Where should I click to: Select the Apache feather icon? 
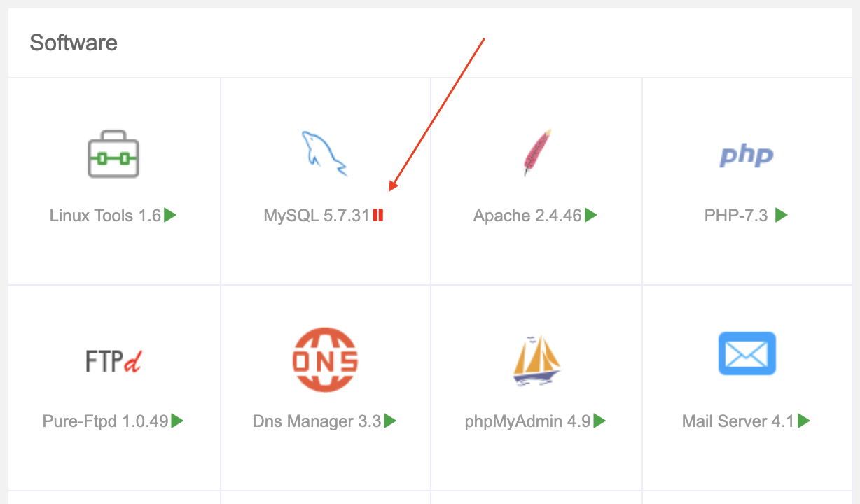click(x=537, y=152)
